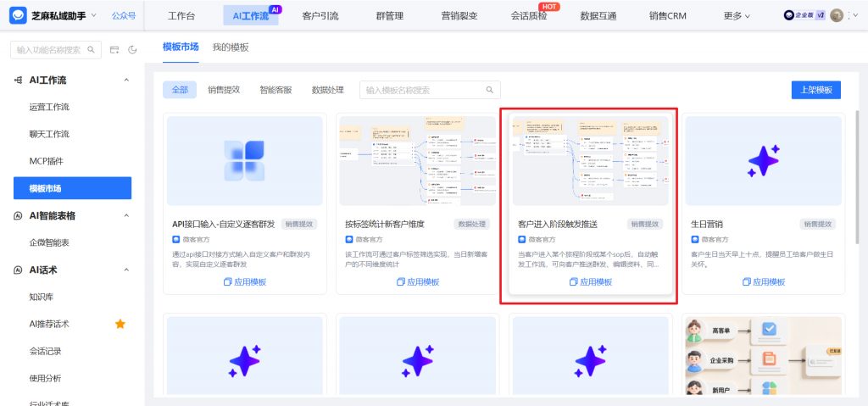Open 会话记录 in the sidebar
This screenshot has width=868, height=406.
tap(46, 351)
